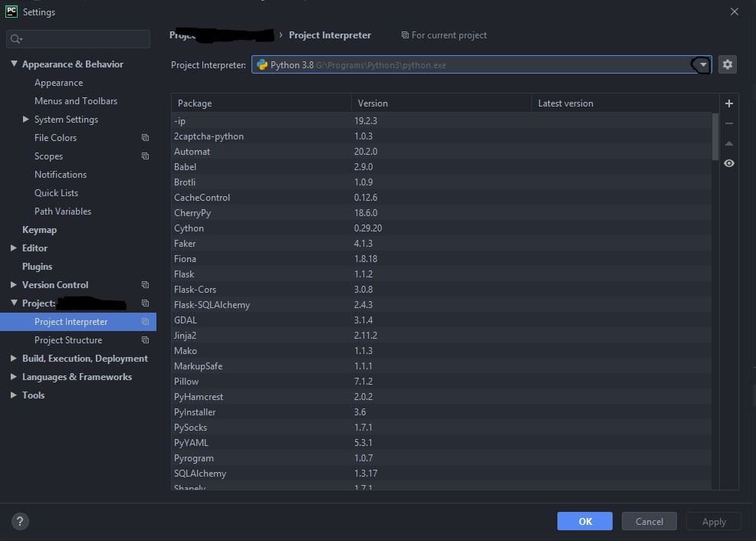Click the package list vertical scrollbar
Screen dimensions: 756x541
[715, 137]
